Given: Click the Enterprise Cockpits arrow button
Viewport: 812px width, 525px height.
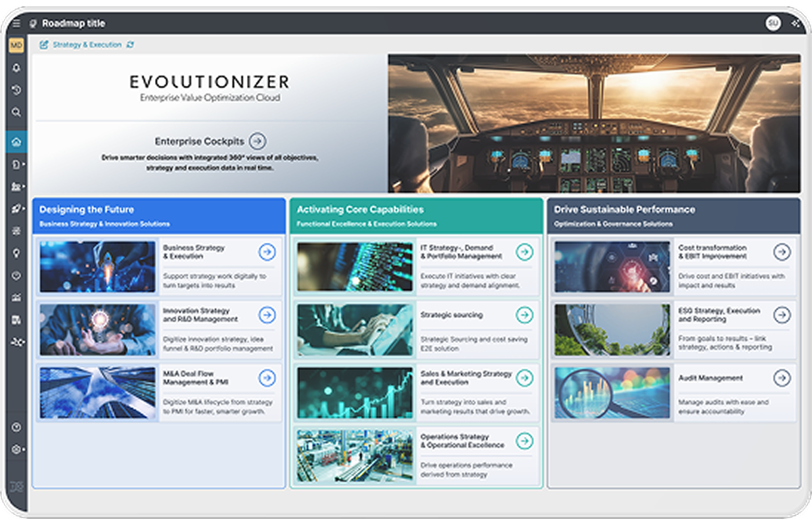Looking at the screenshot, I should click(x=257, y=141).
